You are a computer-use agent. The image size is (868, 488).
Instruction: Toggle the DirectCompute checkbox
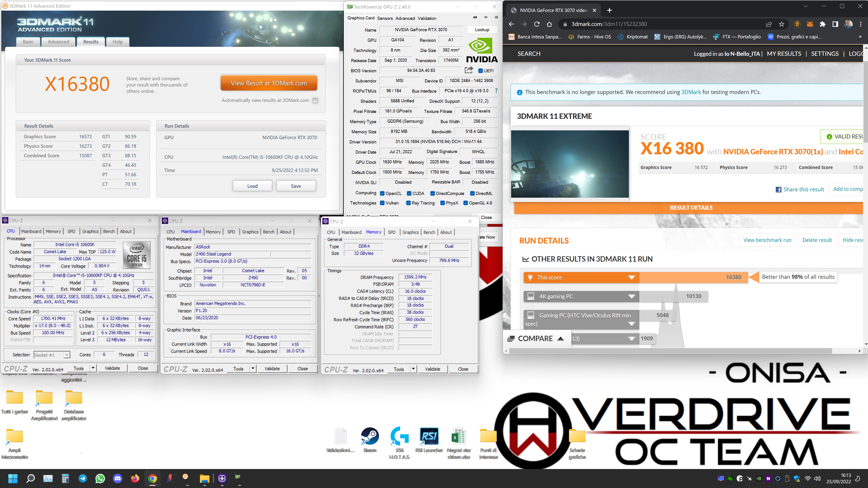coord(433,193)
